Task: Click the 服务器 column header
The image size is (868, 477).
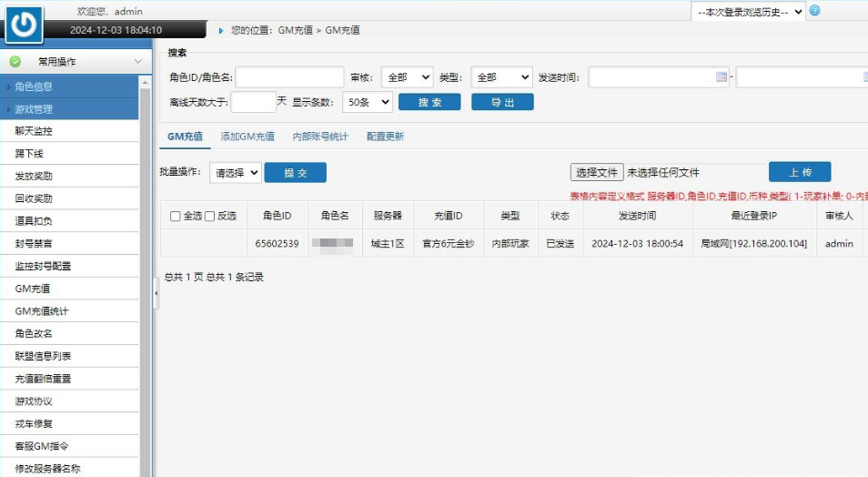Action: pyautogui.click(x=388, y=216)
